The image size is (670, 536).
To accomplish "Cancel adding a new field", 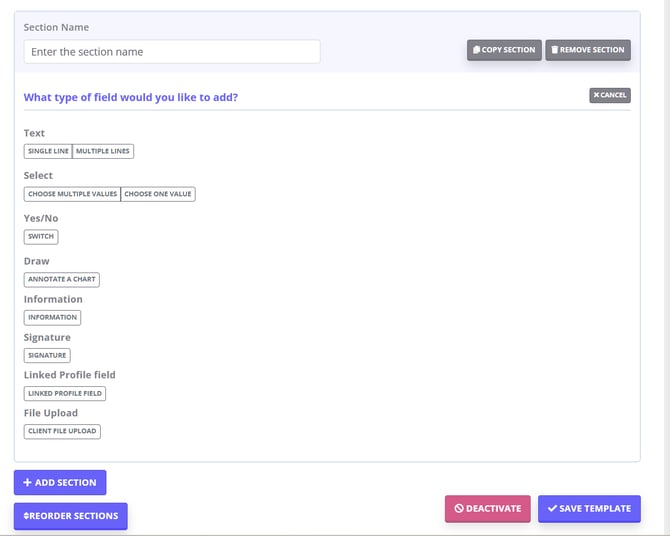I will pos(610,96).
